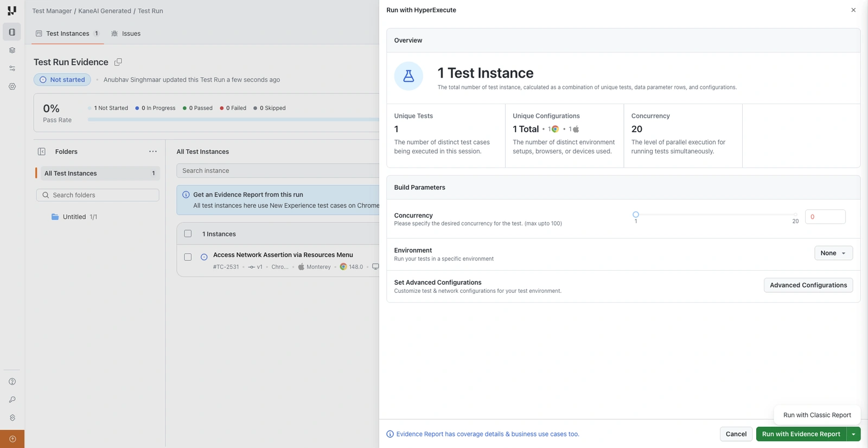The height and width of the screenshot is (448, 868).
Task: Open the Untitled 1/1 folder
Action: [x=80, y=217]
